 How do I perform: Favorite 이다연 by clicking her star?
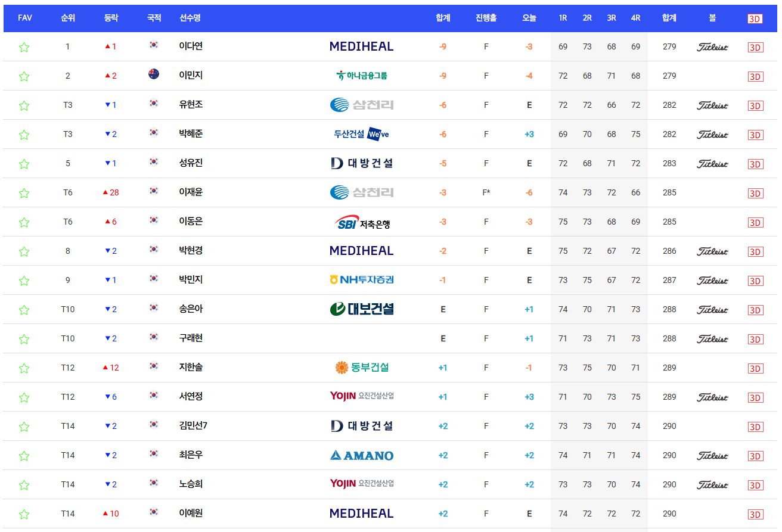(x=24, y=46)
